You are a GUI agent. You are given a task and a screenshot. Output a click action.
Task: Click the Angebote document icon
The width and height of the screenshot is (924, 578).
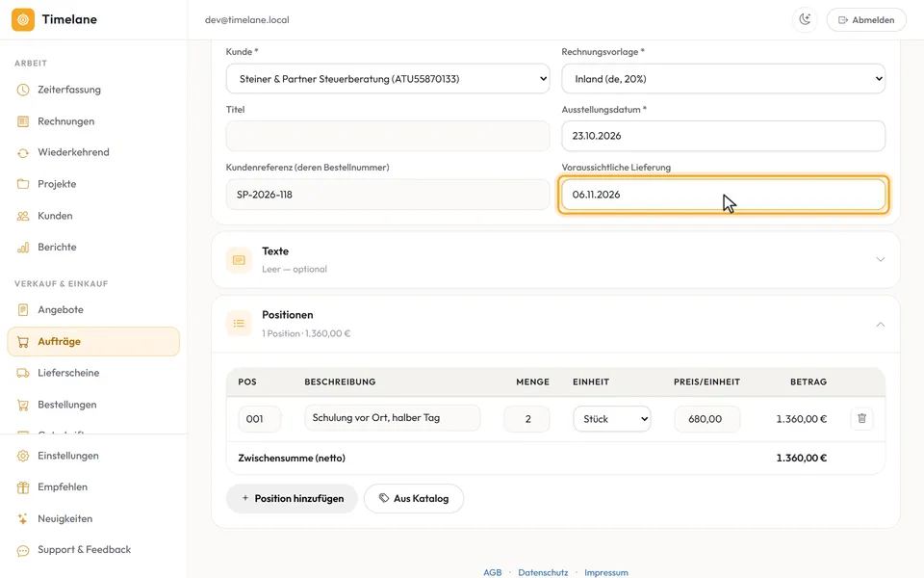23,309
